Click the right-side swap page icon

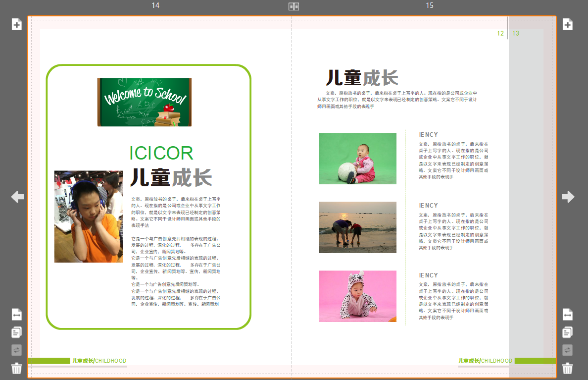(x=568, y=350)
